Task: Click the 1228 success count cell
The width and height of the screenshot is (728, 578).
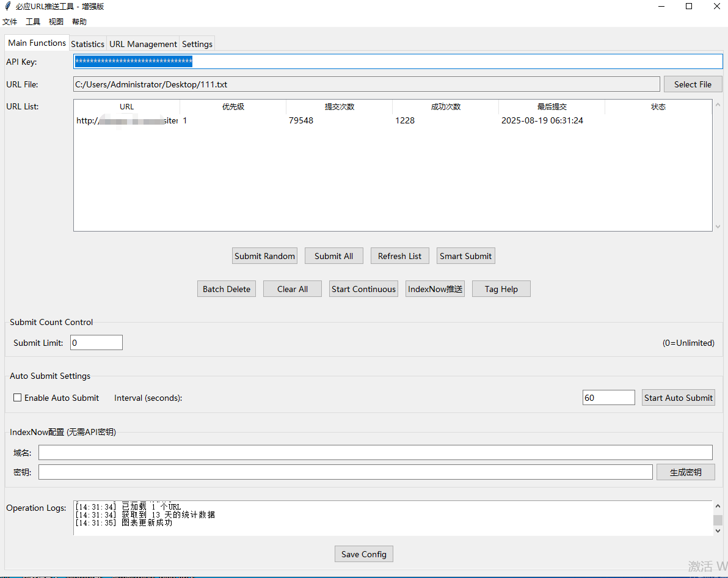Action: [x=405, y=121]
